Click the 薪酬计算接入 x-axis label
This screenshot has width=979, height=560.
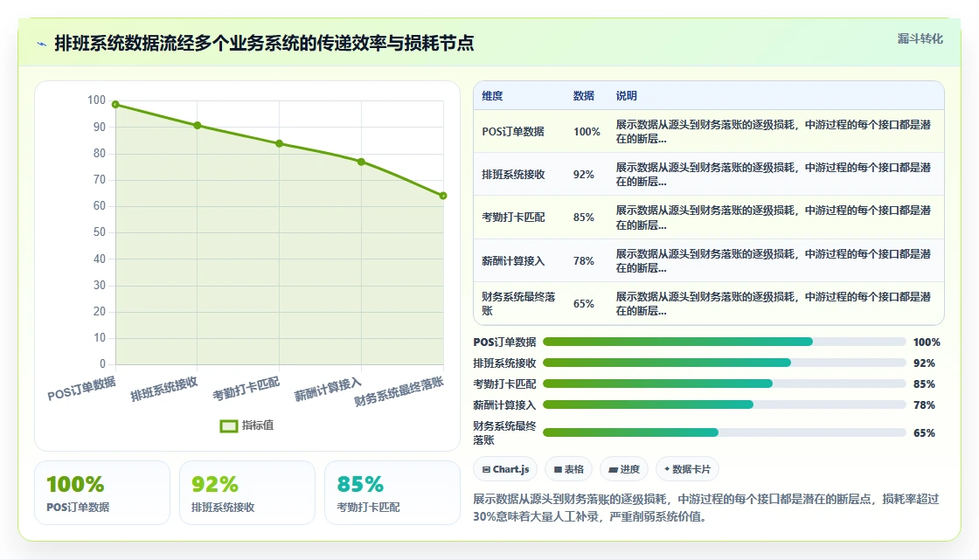point(328,389)
